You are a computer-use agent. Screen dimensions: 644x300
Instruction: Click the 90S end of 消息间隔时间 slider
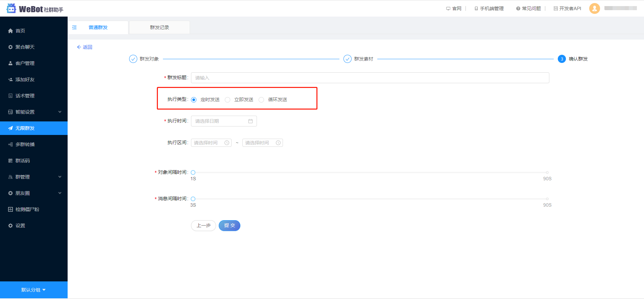coord(547,199)
